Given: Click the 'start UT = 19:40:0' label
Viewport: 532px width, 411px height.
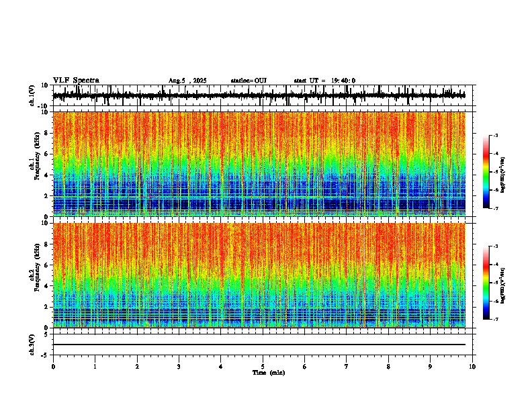Looking at the screenshot, I should (324, 81).
